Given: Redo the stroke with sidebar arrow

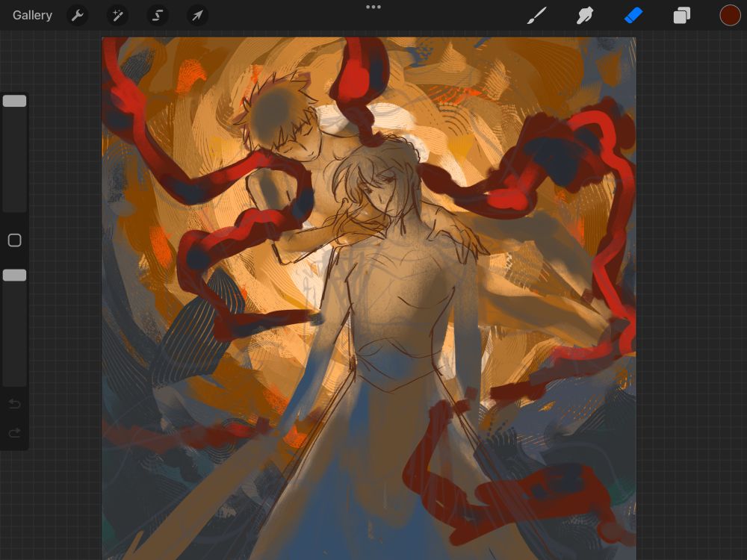Looking at the screenshot, I should [15, 433].
